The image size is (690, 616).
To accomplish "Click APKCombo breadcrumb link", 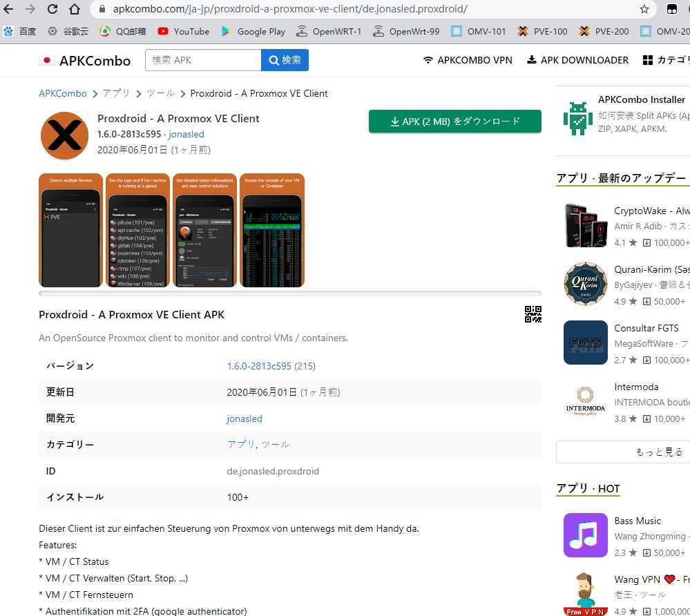I will click(63, 93).
